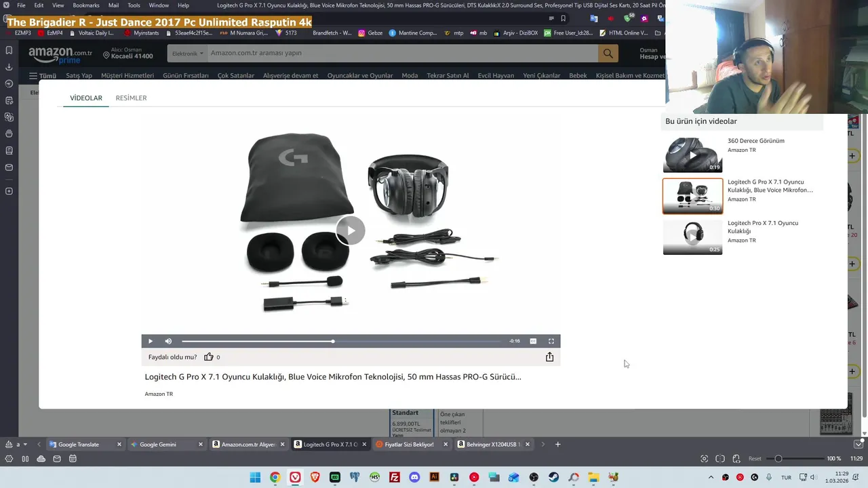Click the Amazon search magnifier button
Image resolution: width=868 pixels, height=488 pixels.
[608, 53]
